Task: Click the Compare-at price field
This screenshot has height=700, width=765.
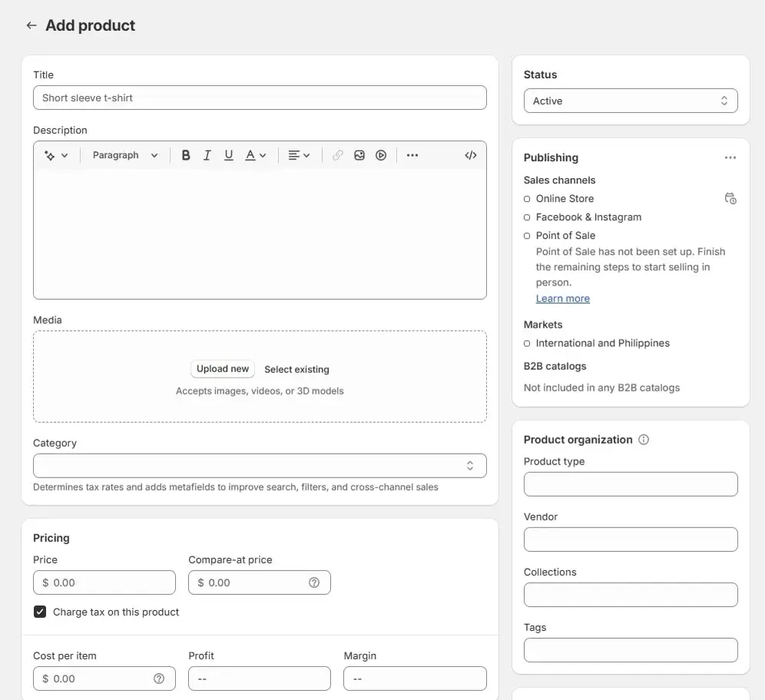Action: (260, 583)
